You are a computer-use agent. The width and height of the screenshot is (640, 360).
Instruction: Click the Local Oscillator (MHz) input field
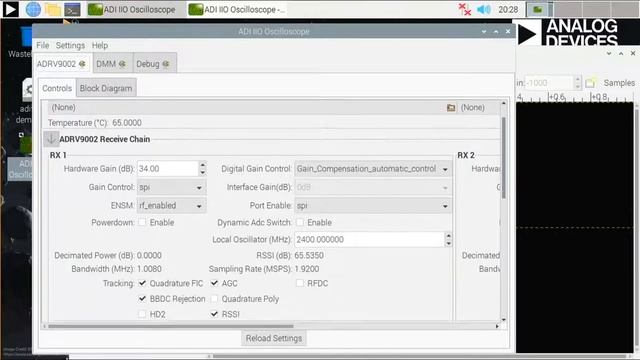pyautogui.click(x=369, y=240)
